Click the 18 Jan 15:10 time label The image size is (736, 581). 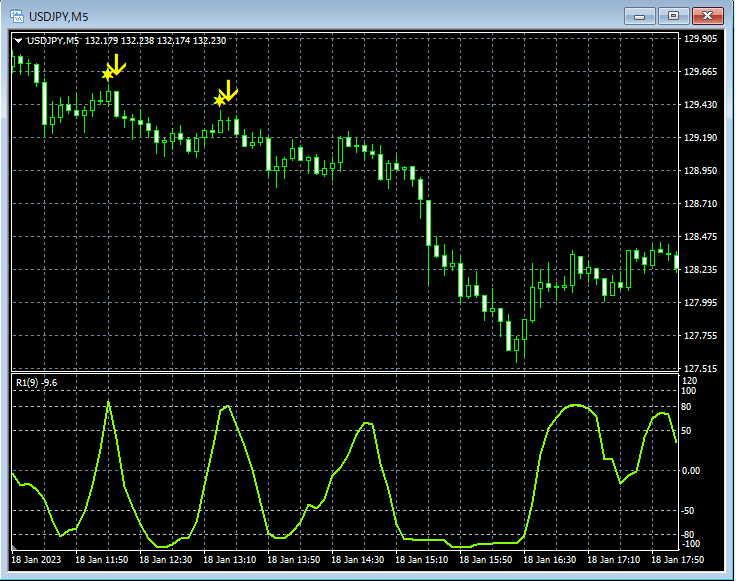coord(422,559)
